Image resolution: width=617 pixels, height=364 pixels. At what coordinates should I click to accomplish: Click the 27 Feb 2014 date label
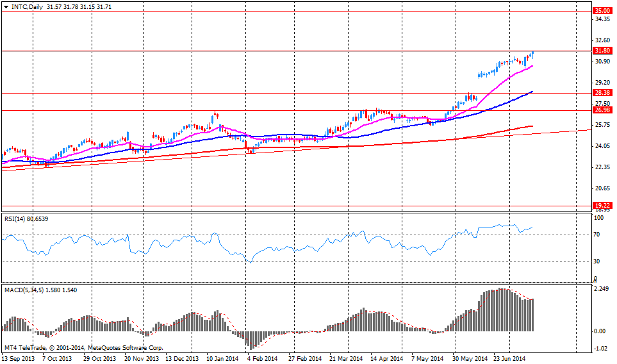(305, 358)
